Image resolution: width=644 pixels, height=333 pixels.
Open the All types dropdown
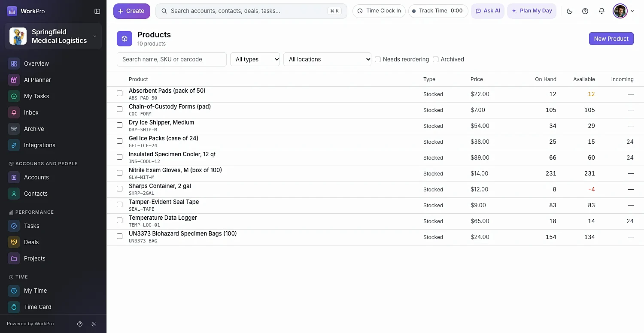255,59
